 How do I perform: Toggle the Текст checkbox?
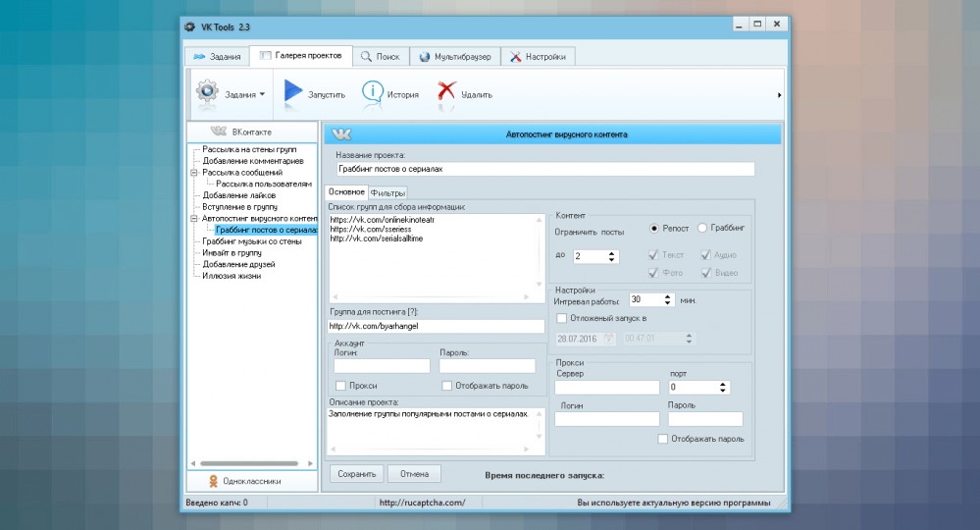click(x=653, y=254)
